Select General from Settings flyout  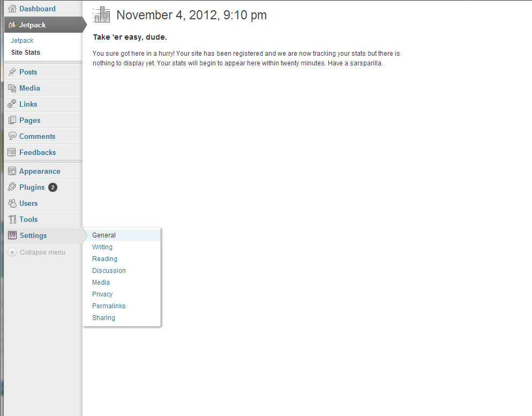104,235
